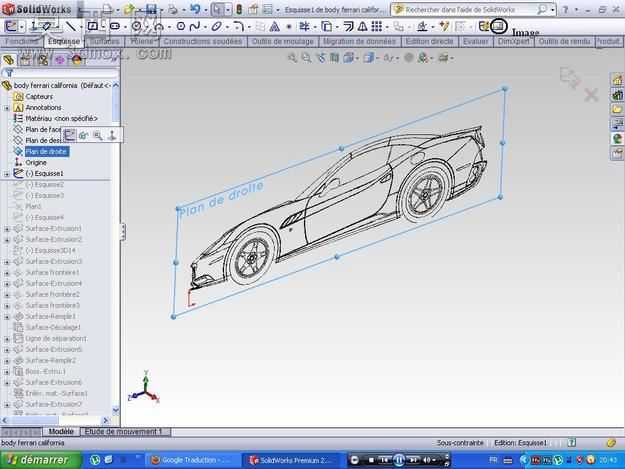Select Plan de droite tree item
Screen dimensions: 625x469
click(x=47, y=151)
